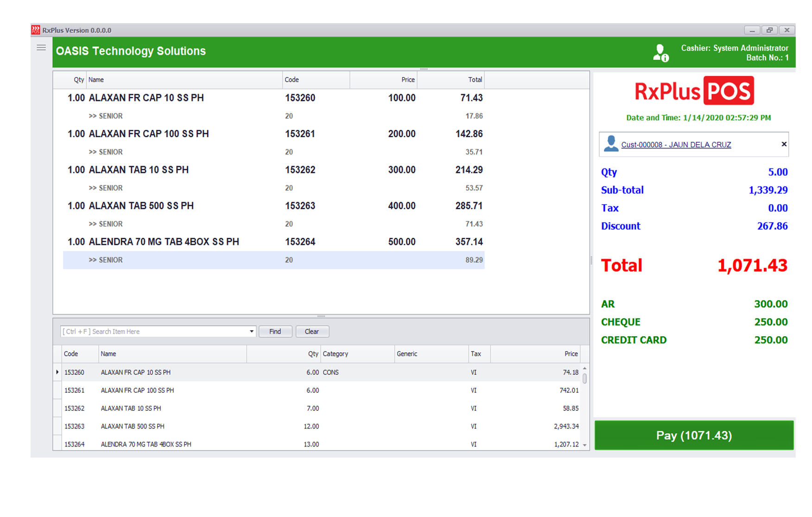This screenshot has height=517, width=812.
Task: Click the cashier info user icon
Action: 660,53
